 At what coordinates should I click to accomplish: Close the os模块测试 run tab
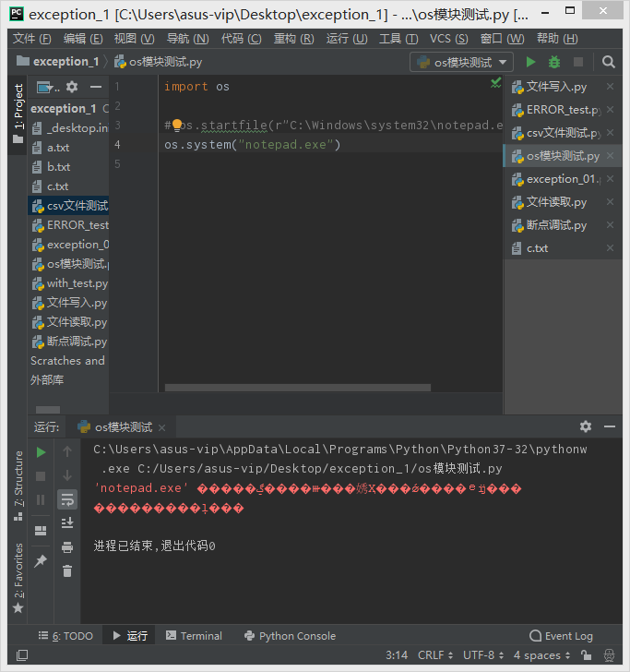[162, 427]
